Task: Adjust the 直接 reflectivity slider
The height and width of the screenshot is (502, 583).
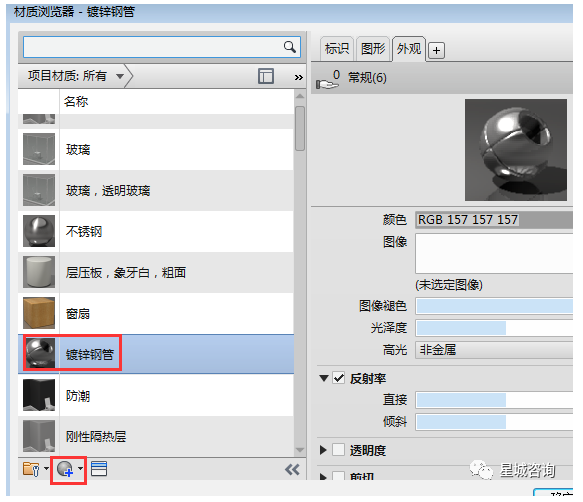Action: click(494, 400)
